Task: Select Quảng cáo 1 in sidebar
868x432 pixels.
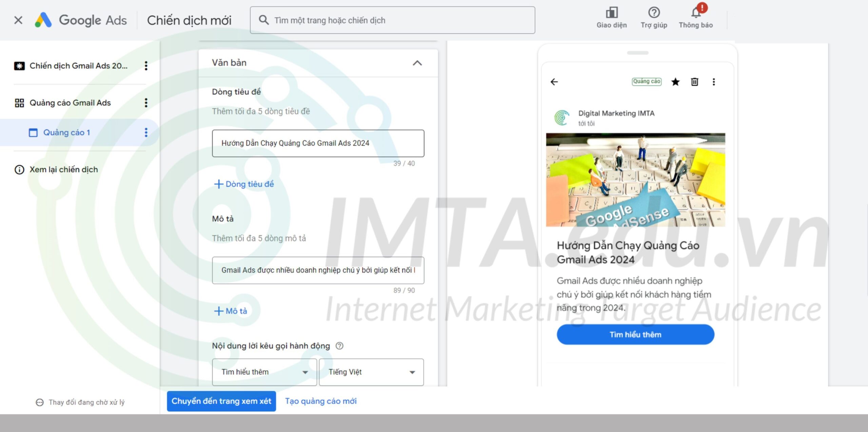Action: point(66,133)
